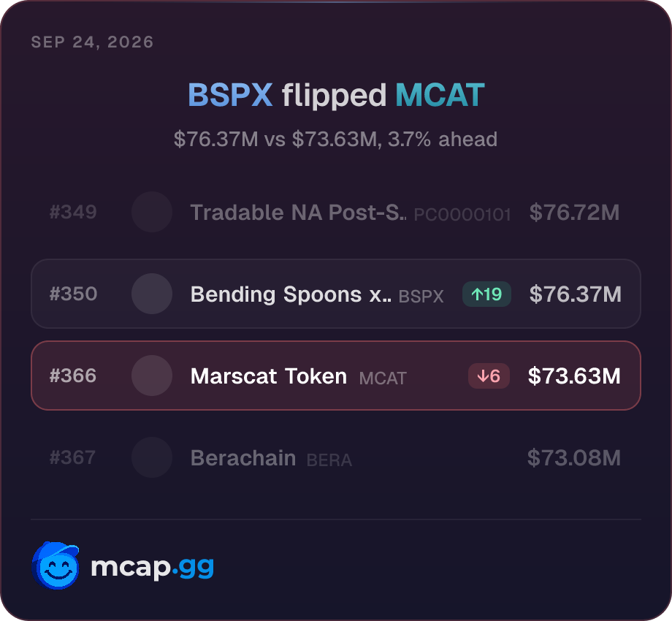Click Tradable NA Post-S. name text
The width and height of the screenshot is (672, 621).
point(298,212)
